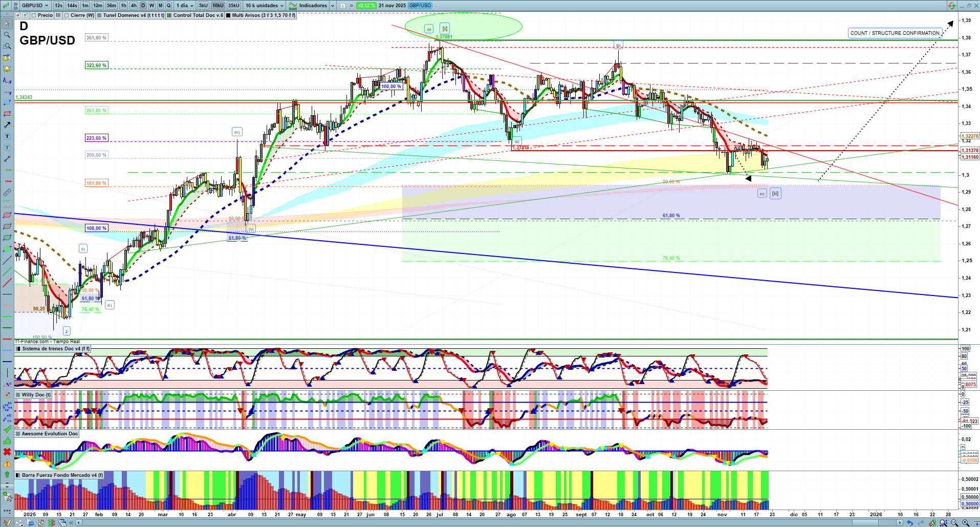Select the alert bell tool

pyautogui.click(x=7, y=69)
